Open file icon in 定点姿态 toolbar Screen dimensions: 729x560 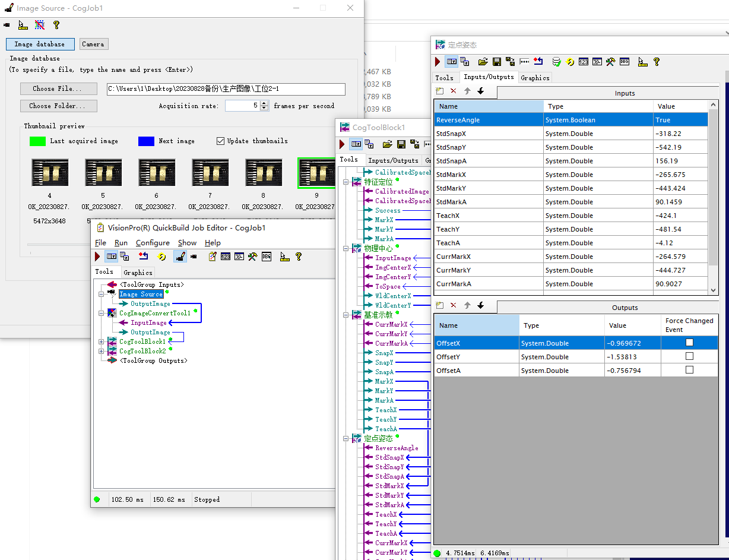click(x=483, y=61)
